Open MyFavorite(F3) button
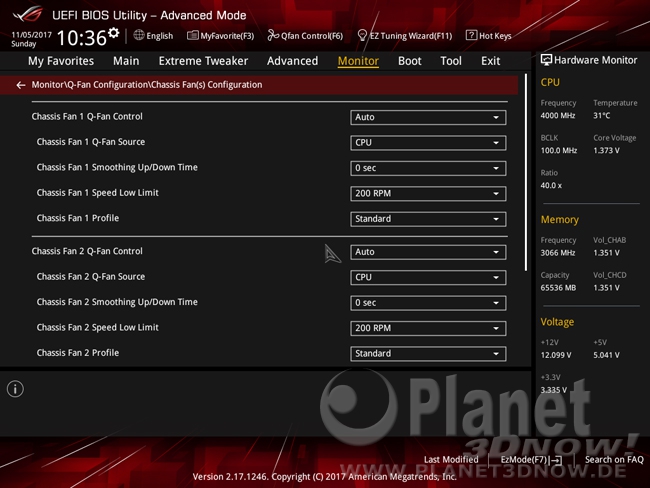650x488 pixels. (x=221, y=36)
